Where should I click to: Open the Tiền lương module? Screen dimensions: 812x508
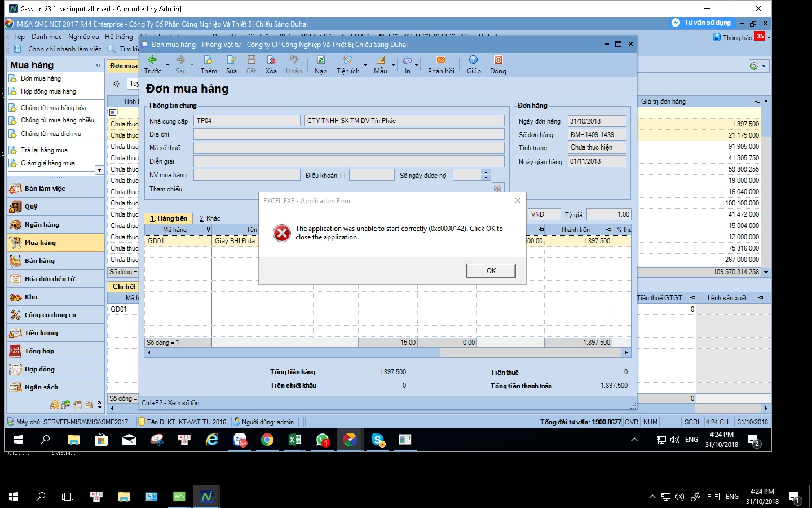(x=55, y=333)
